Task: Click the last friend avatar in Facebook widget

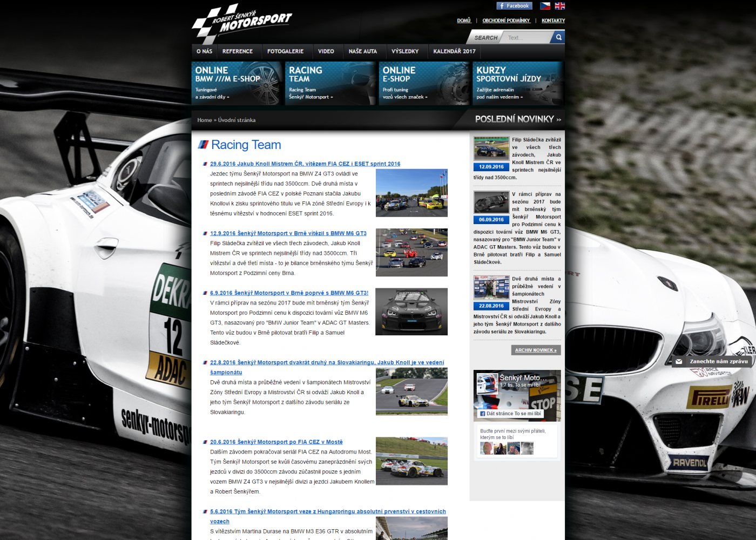Action: (527, 448)
